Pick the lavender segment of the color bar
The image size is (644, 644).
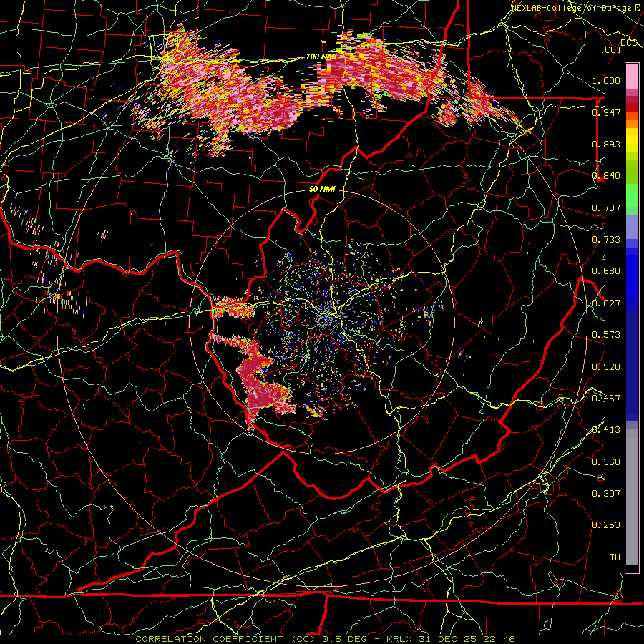(x=632, y=227)
